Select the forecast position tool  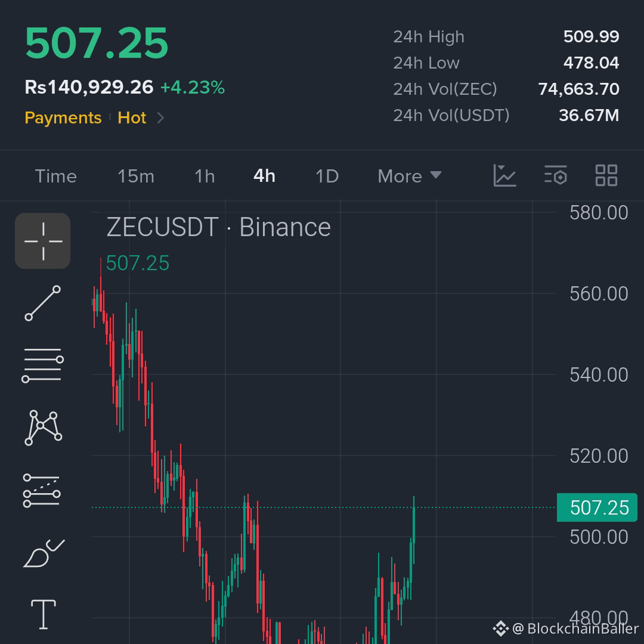pos(42,490)
